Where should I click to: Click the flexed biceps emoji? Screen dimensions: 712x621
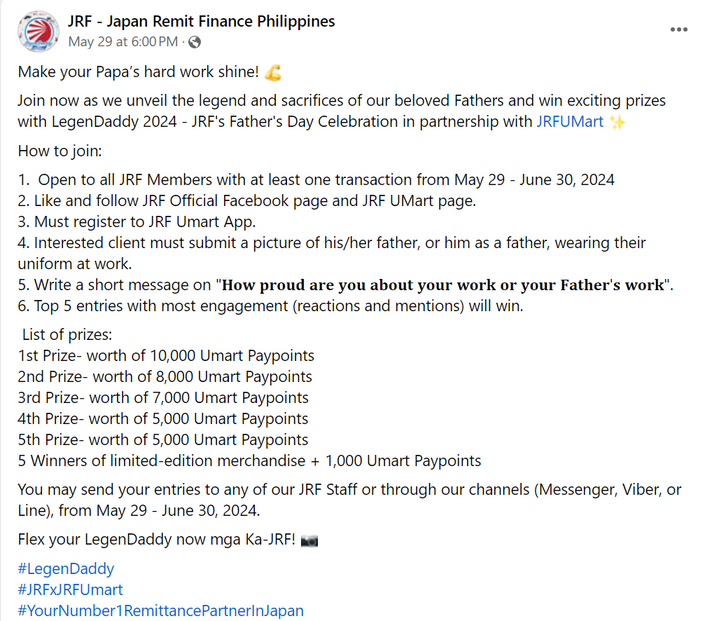point(272,72)
